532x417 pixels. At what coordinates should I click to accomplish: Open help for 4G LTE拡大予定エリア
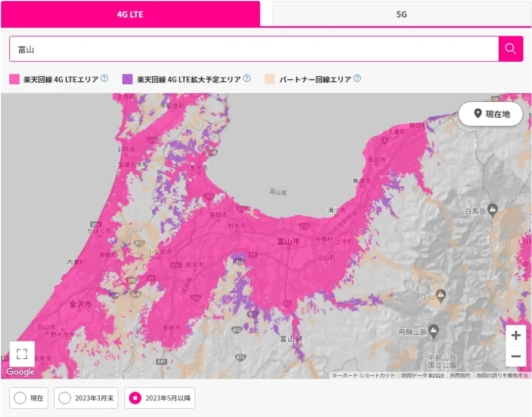(247, 79)
